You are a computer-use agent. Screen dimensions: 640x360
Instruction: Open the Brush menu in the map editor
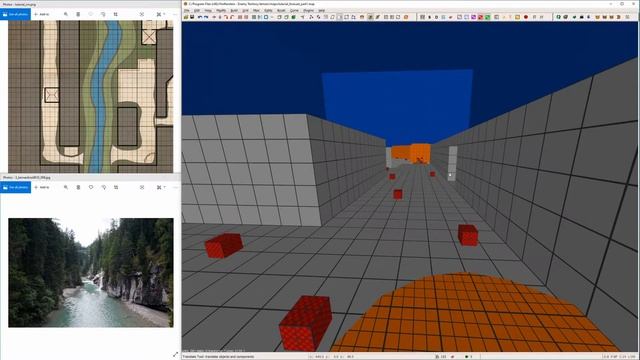point(281,10)
